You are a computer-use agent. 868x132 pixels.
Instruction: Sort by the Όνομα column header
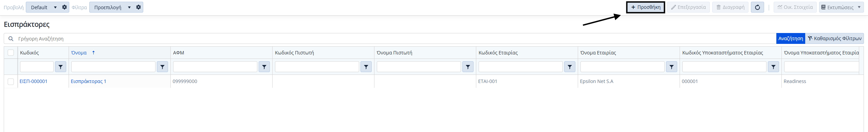[x=79, y=53]
